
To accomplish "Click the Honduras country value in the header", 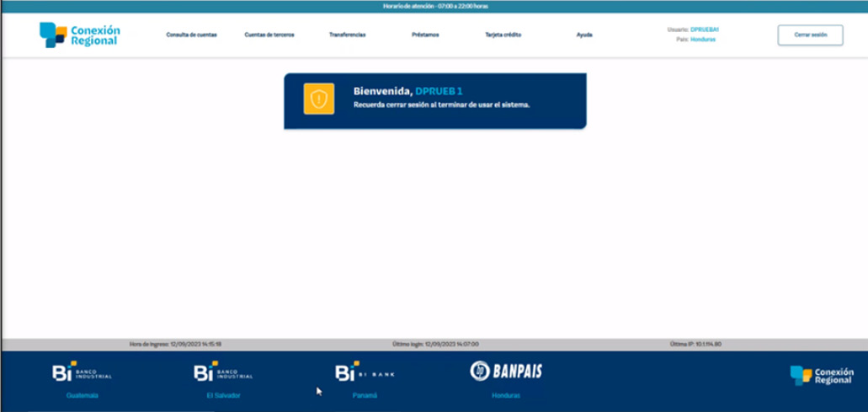I will coord(703,40).
